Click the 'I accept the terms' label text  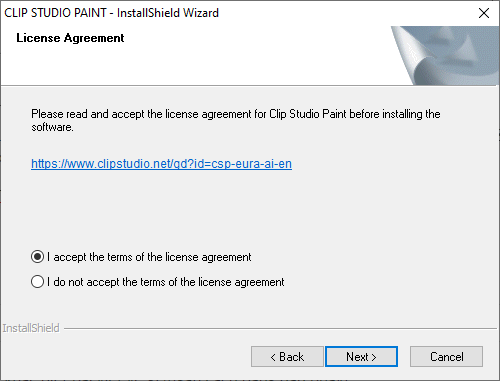pyautogui.click(x=149, y=257)
